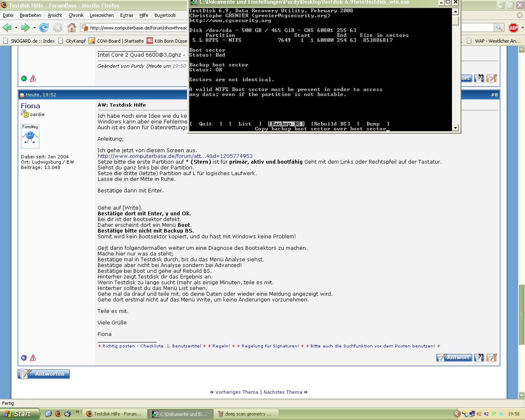
Task: Go forward with Firefox green forward arrow
Action: point(25,27)
